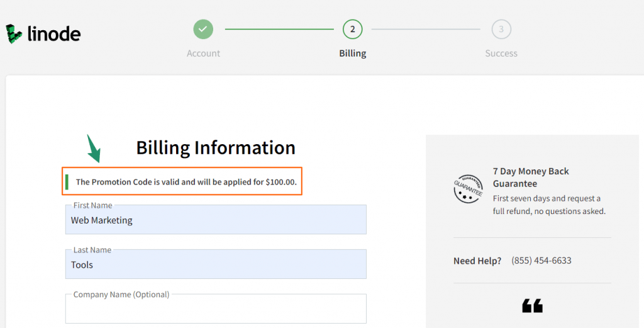
Task: Click the Account step label
Action: click(203, 54)
